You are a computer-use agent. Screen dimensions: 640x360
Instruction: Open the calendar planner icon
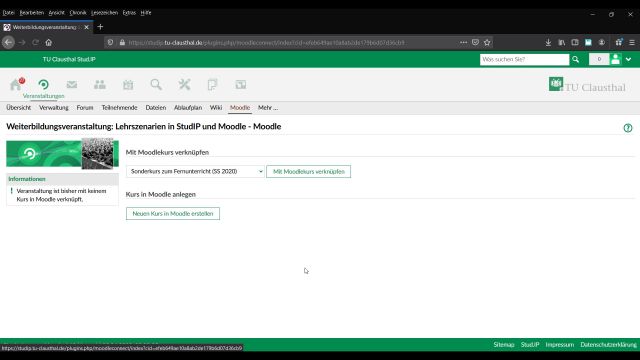128,84
